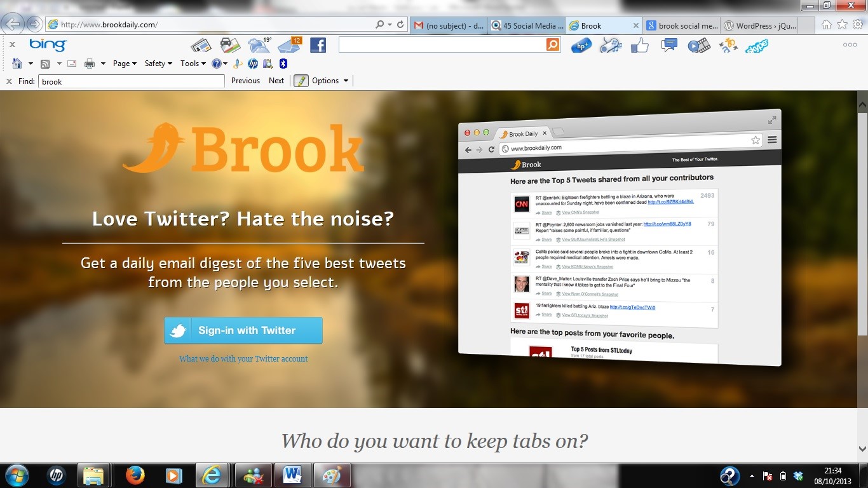Click the Bing bar search box
This screenshot has height=488, width=868.
point(442,44)
